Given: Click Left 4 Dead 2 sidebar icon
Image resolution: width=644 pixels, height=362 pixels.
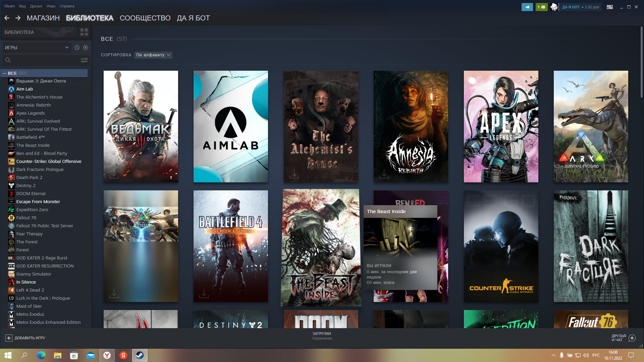Looking at the screenshot, I should [11, 290].
